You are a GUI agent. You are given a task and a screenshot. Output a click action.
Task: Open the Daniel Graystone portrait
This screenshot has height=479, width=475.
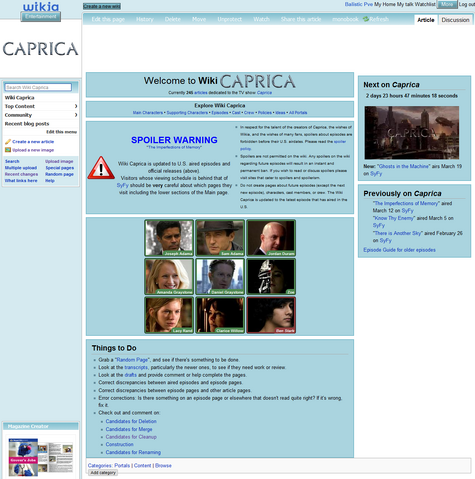tap(220, 276)
